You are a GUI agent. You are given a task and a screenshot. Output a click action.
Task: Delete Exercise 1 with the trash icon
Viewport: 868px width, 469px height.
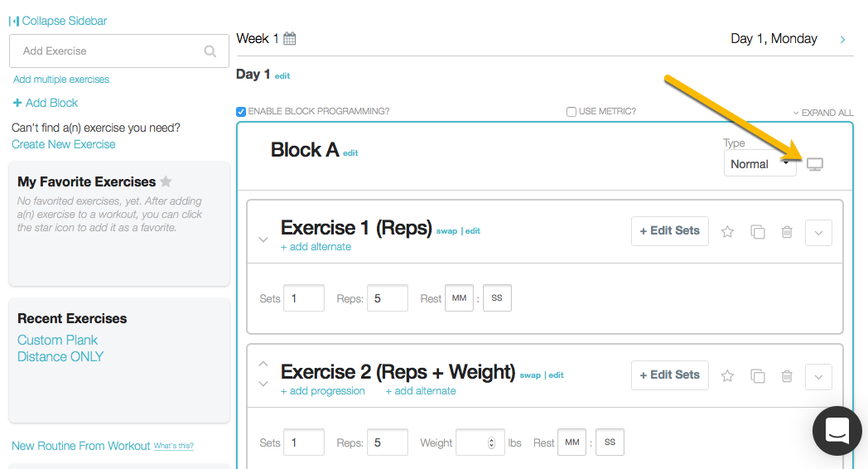(x=787, y=232)
